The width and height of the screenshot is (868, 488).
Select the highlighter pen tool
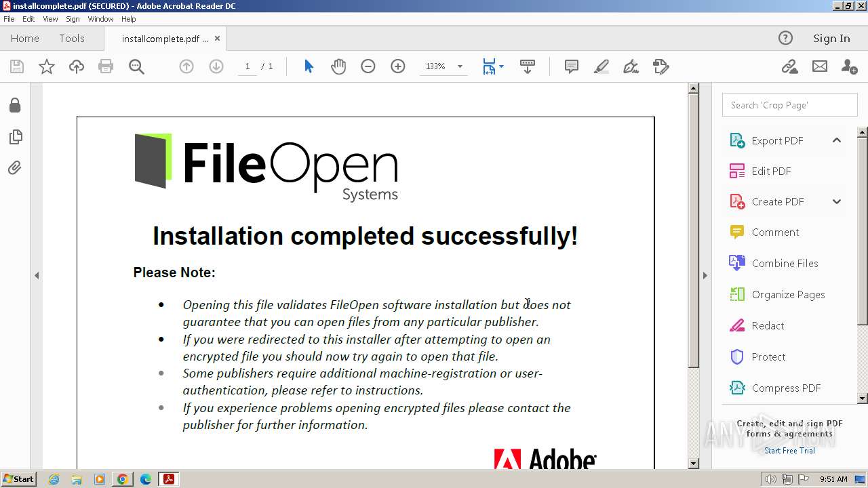pyautogui.click(x=601, y=66)
